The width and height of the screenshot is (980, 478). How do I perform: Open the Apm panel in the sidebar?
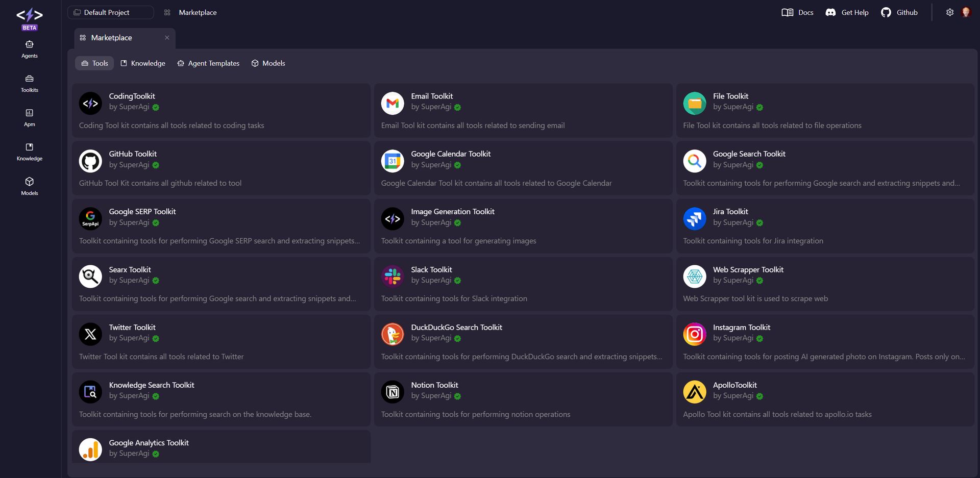point(29,117)
